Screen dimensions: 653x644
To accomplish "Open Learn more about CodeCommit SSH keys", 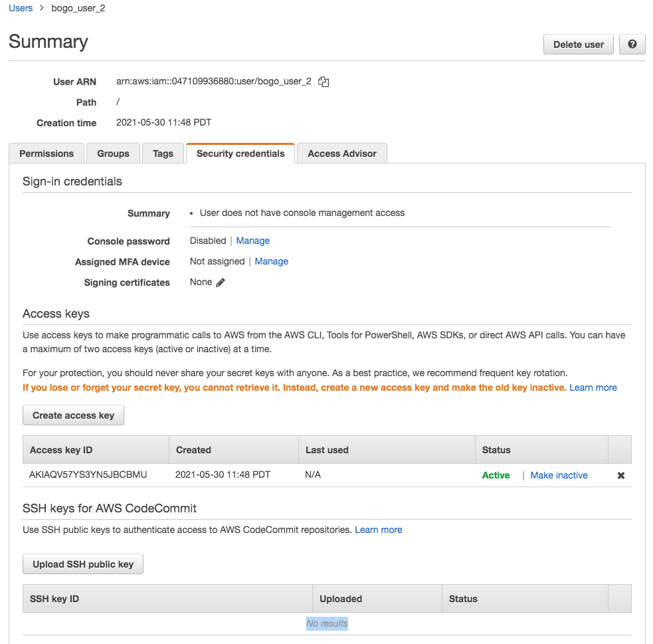I will point(379,530).
